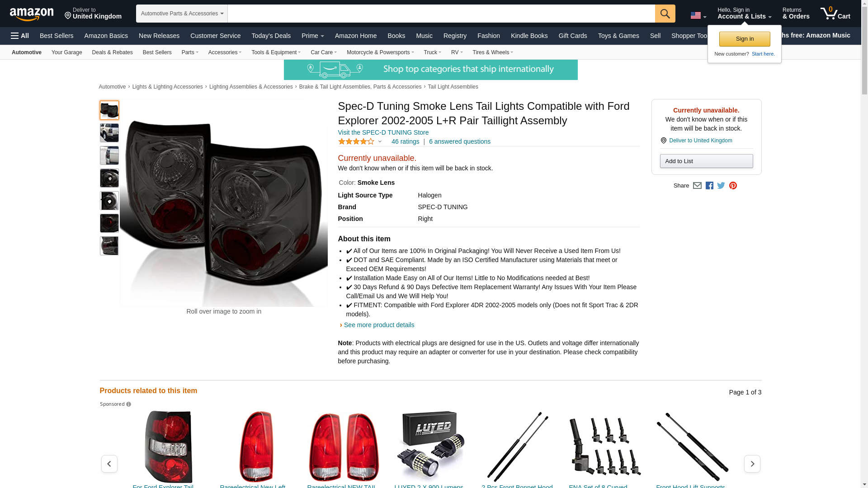The height and width of the screenshot is (488, 868).
Task: Click next arrow in related products carousel
Action: click(x=752, y=464)
